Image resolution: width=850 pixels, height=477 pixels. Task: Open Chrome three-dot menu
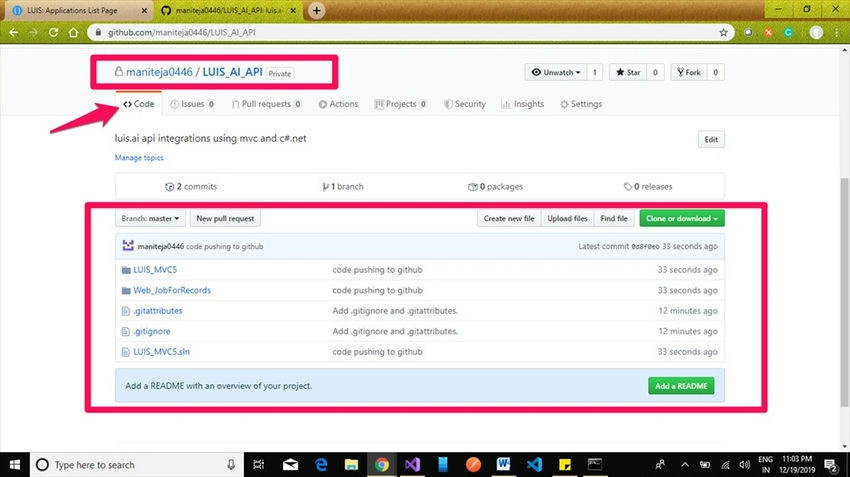[836, 33]
